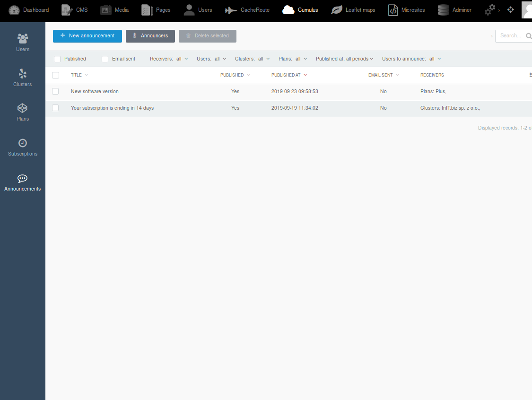Screen dimensions: 532x400
Task: Open the Subscriptions clock icon
Action: pos(22,143)
